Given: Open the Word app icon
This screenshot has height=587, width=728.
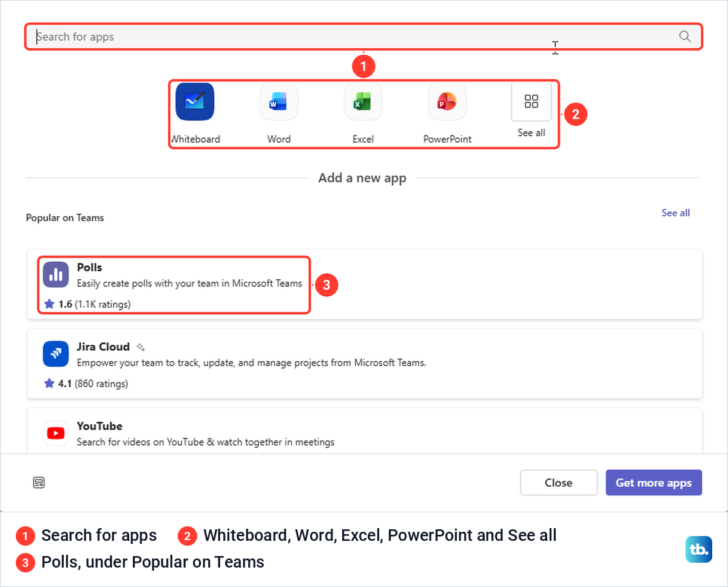Looking at the screenshot, I should (279, 101).
